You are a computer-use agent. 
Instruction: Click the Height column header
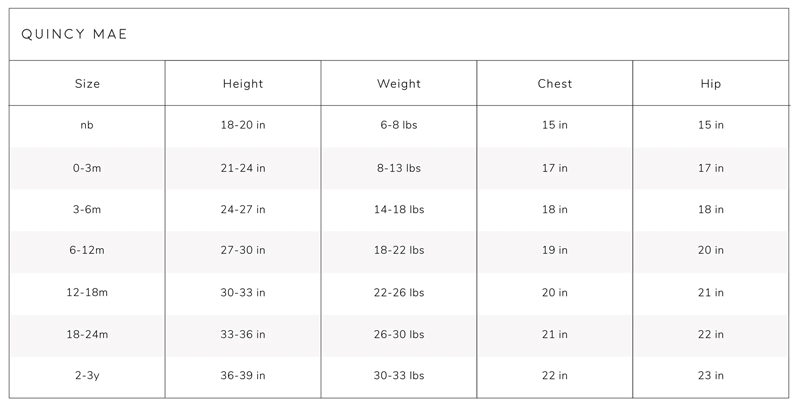click(x=243, y=84)
